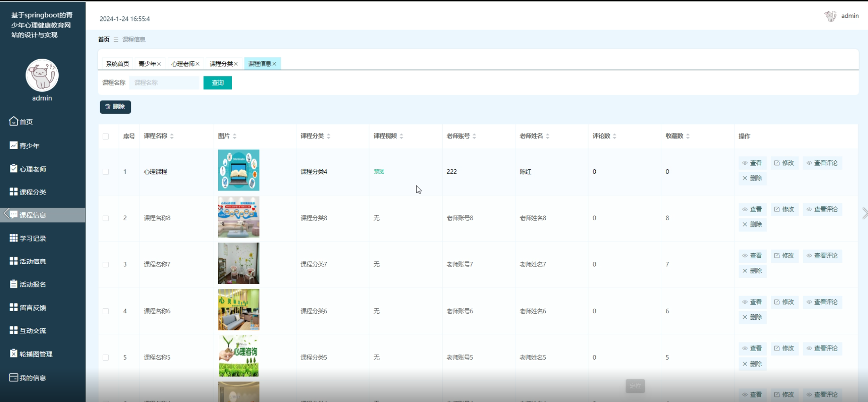This screenshot has width=868, height=402.
Task: Click 删除 for the 课程名称5 row
Action: click(x=752, y=364)
